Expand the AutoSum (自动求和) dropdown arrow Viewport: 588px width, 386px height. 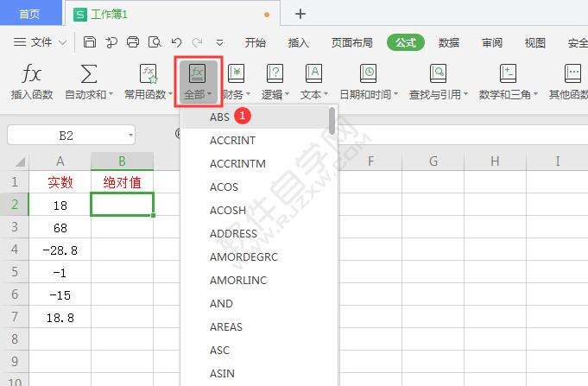(x=111, y=93)
